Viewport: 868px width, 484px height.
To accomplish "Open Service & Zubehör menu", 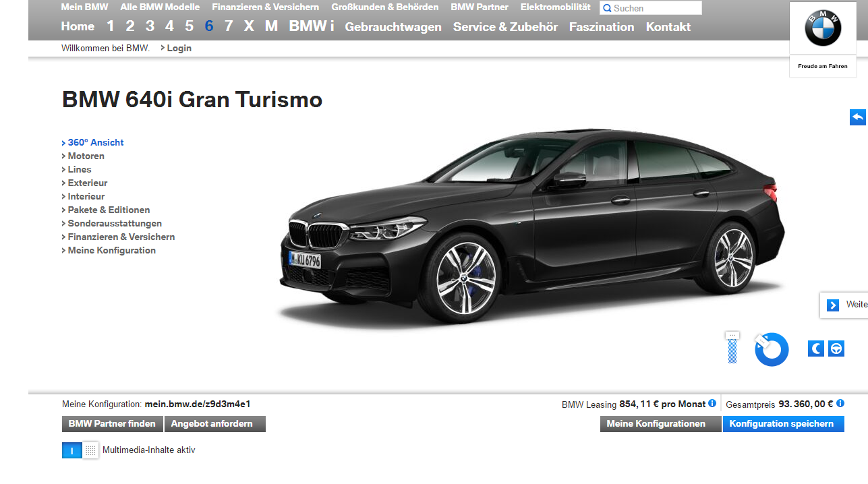I will (x=505, y=27).
